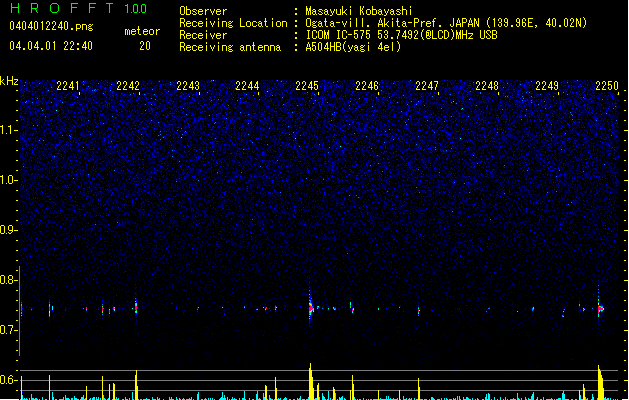Click the 1.0 kHz frequency label
Image resolution: width=629 pixels, height=400 pixels.
(x=8, y=180)
